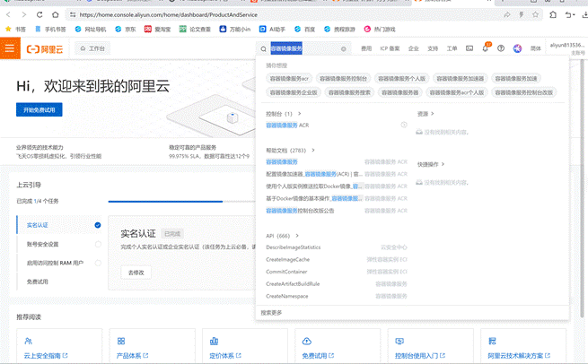Image resolution: width=588 pixels, height=364 pixels.
Task: Open 爱淘宝 bookmark
Action: (157, 30)
